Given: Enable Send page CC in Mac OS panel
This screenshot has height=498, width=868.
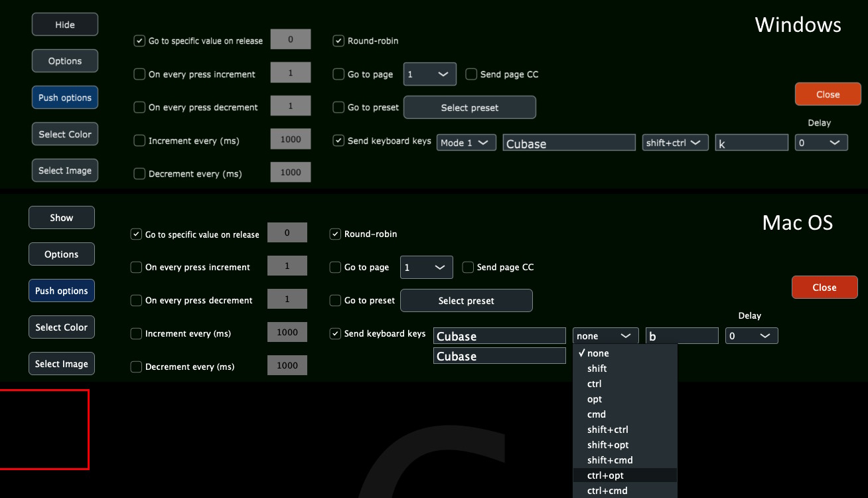Looking at the screenshot, I should click(x=468, y=268).
